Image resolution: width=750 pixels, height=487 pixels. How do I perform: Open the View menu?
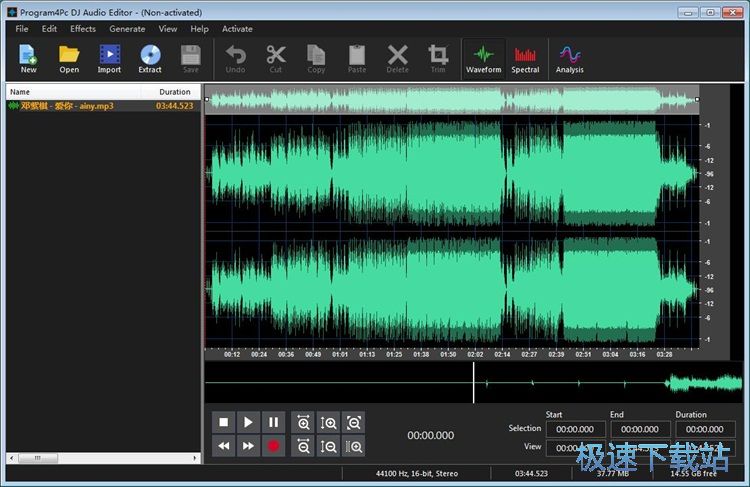click(168, 29)
